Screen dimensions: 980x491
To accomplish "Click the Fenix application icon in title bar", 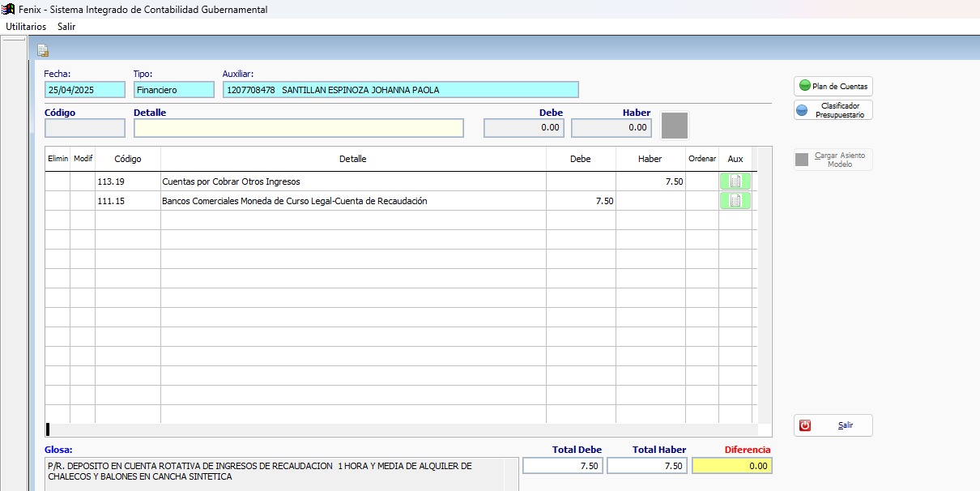I will coord(9,10).
